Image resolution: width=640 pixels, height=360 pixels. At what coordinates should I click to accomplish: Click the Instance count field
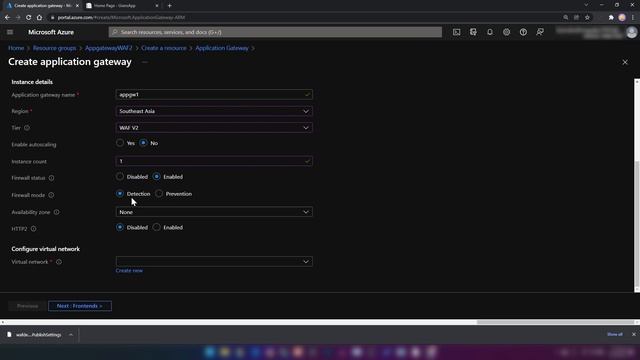(x=214, y=161)
